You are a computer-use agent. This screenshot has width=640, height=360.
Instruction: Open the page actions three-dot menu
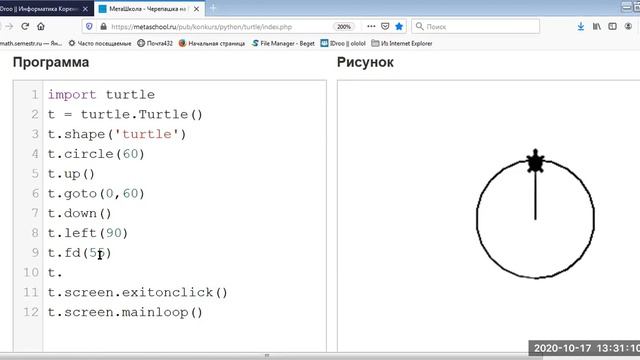coord(371,26)
